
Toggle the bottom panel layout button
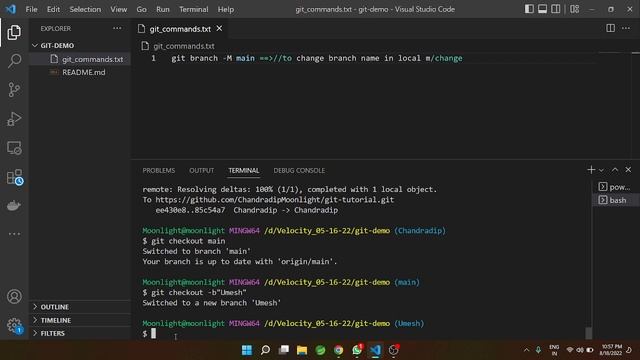tap(542, 9)
